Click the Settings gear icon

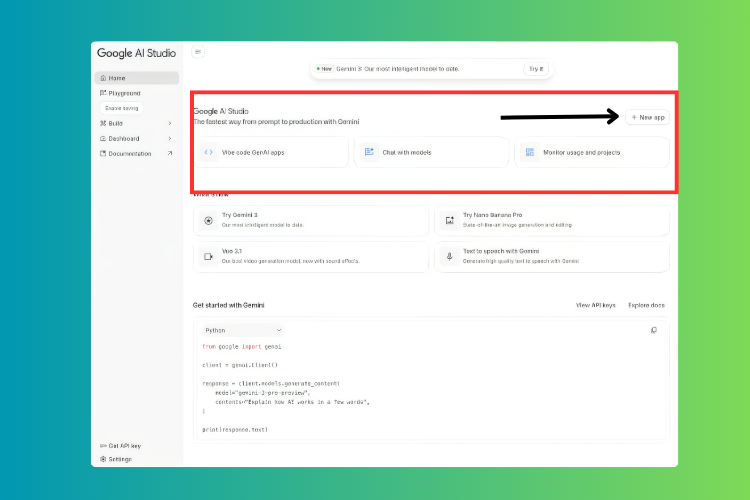pyautogui.click(x=103, y=459)
